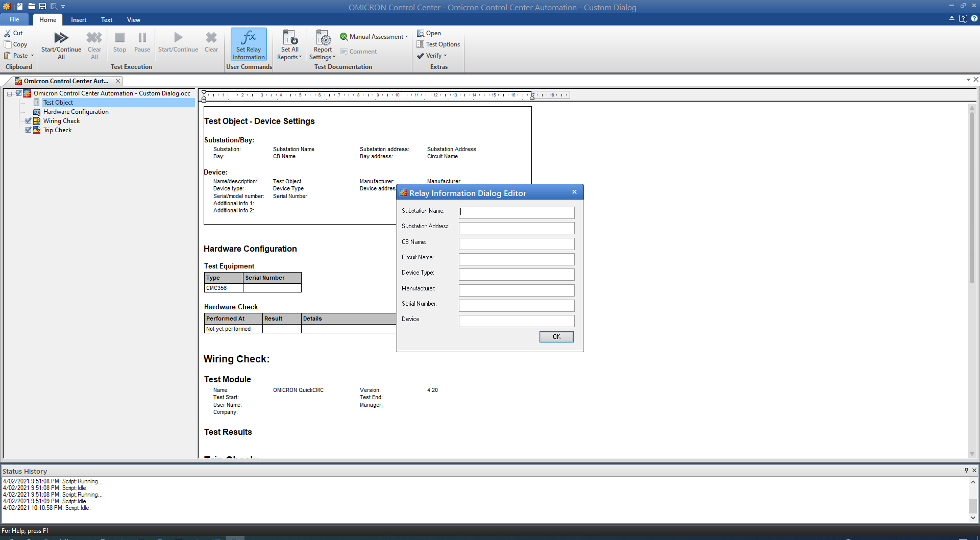
Task: Click the document vertical scrollbar thumb
Action: [972, 198]
